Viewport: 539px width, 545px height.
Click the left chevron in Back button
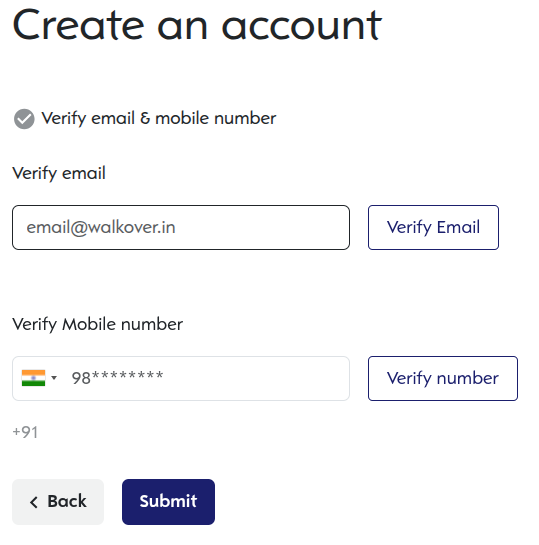[x=34, y=502]
